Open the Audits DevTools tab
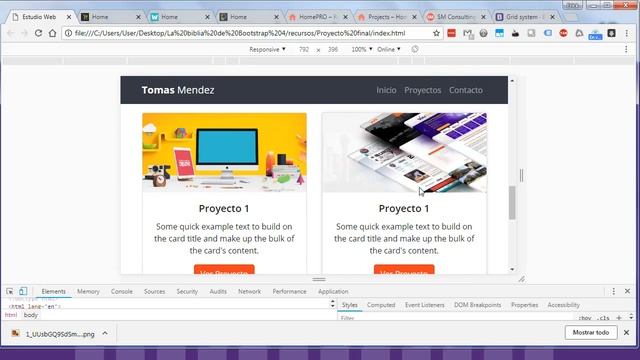 [218, 291]
